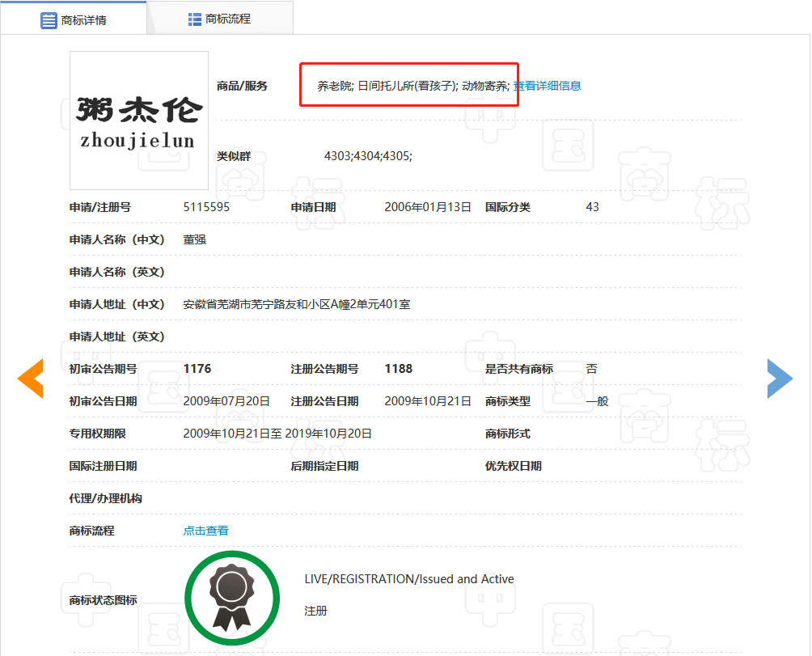Click the 注册 status text link
The height and width of the screenshot is (656, 812).
tap(315, 611)
